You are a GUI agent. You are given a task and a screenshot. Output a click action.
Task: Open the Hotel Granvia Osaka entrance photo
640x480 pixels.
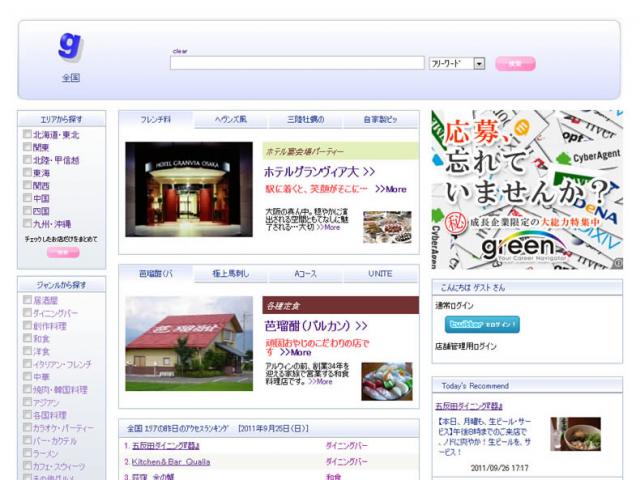coord(189,189)
